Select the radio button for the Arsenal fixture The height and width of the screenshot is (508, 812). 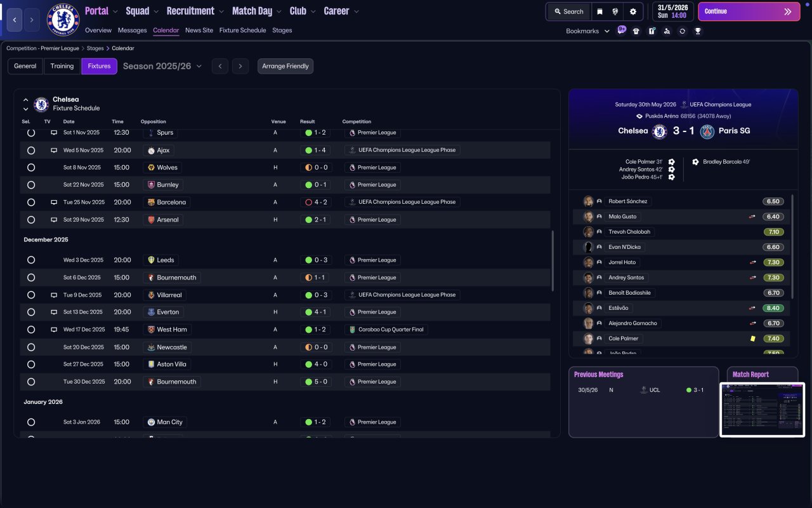tap(31, 220)
